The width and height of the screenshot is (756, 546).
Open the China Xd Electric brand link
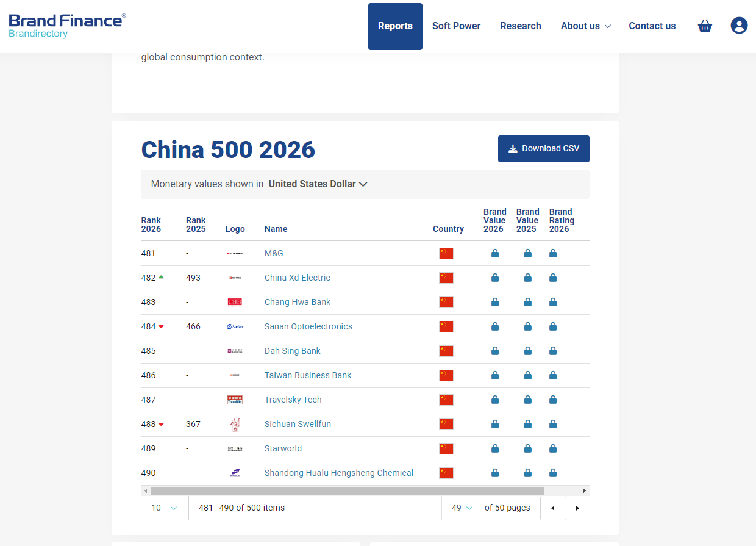pyautogui.click(x=298, y=278)
